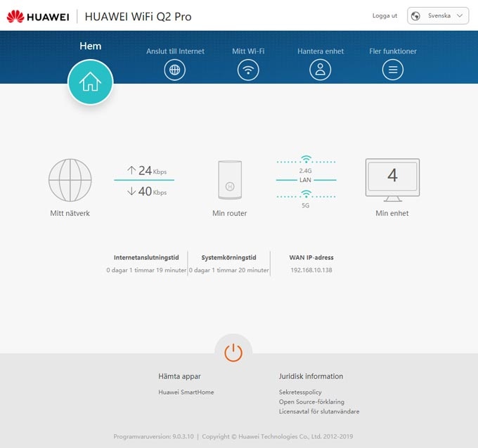Open the Huawei SmartHome link
478x448 pixels.
pyautogui.click(x=186, y=392)
